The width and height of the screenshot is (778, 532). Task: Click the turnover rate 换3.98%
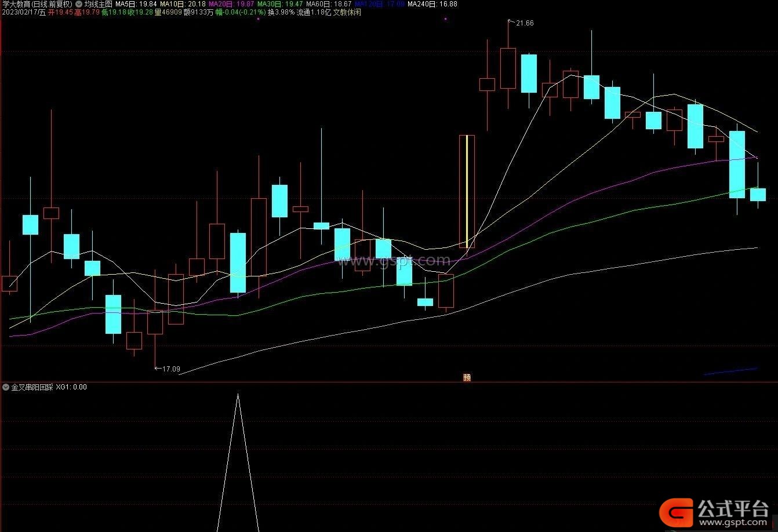281,12
